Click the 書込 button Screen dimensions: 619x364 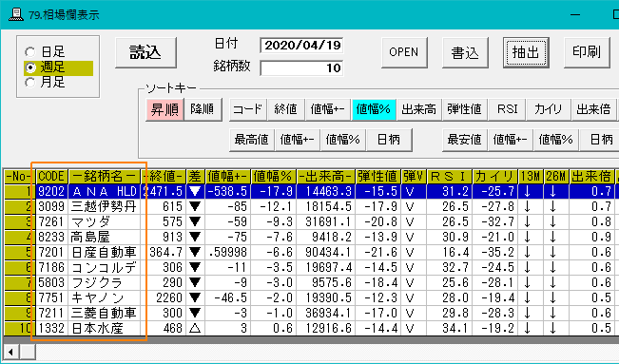(465, 52)
